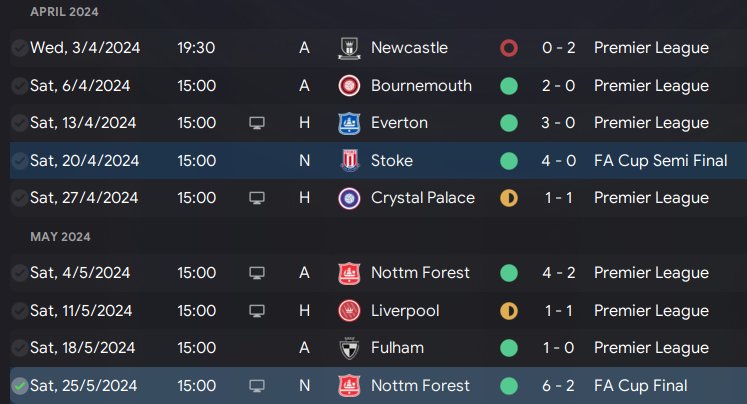Click the Newcastle club badge
The width and height of the screenshot is (747, 404).
[349, 48]
